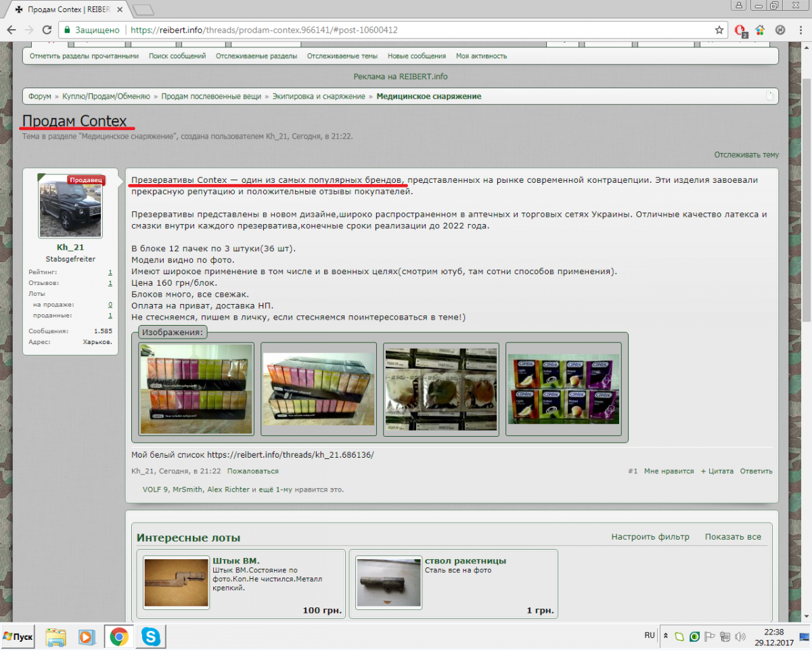Viewport: 812px width, 650px height.
Task: Click the gray circular sync extension icon
Action: pos(780,30)
